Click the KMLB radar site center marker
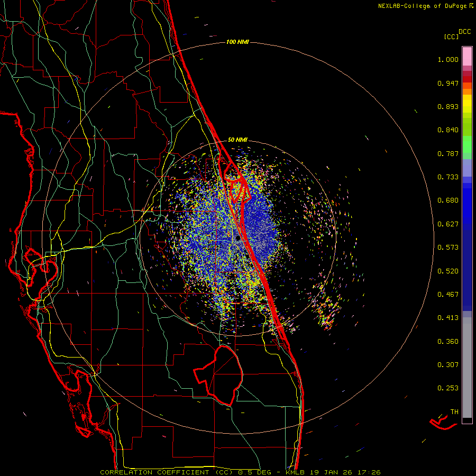Image resolution: width=476 pixels, height=476 pixels. click(238, 239)
